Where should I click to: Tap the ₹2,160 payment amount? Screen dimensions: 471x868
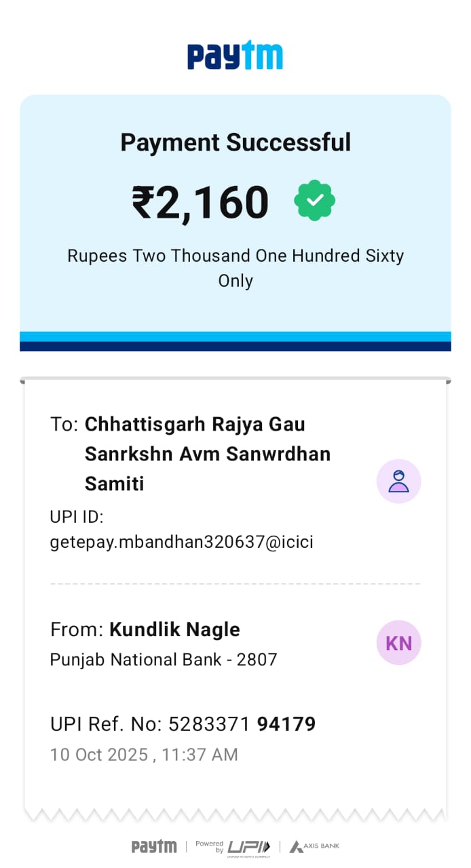tap(201, 203)
